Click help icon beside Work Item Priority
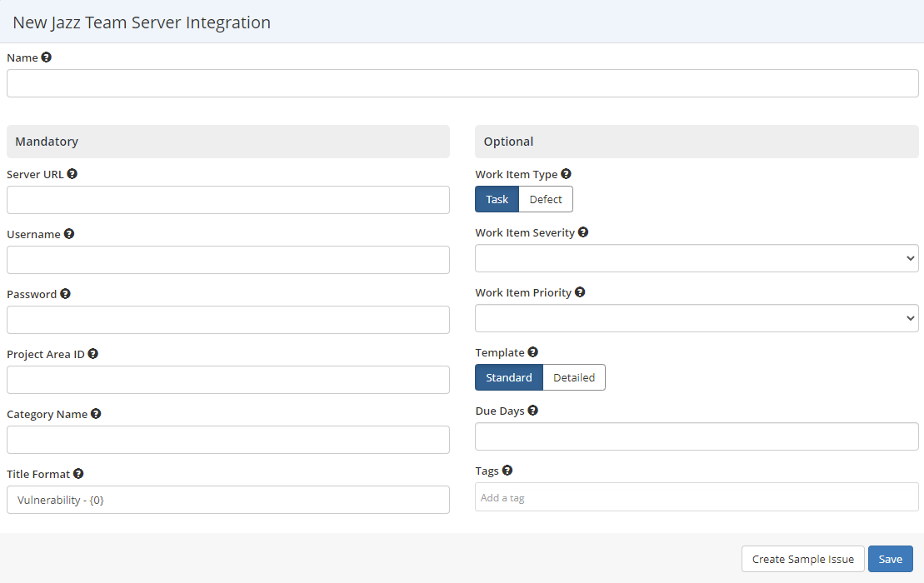The width and height of the screenshot is (924, 583). (581, 292)
